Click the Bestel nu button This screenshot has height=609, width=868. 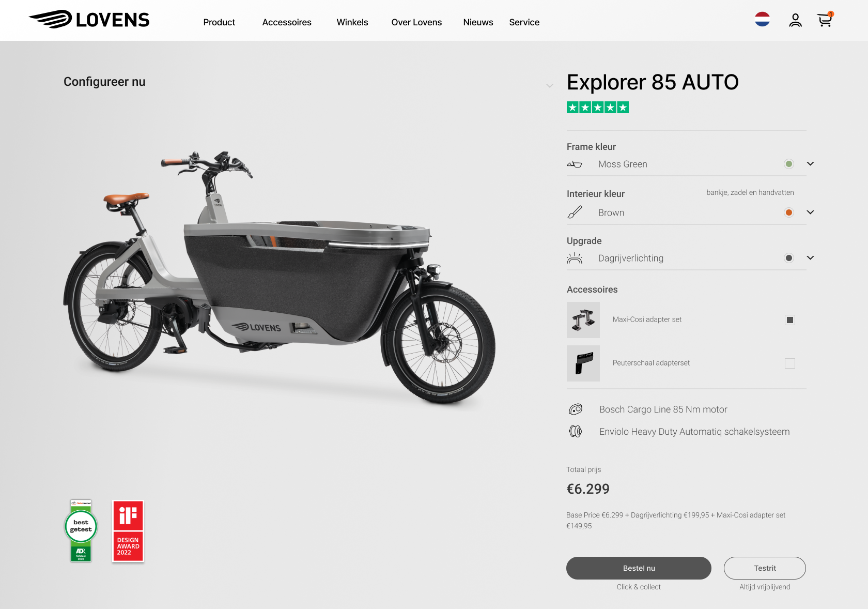coord(639,568)
